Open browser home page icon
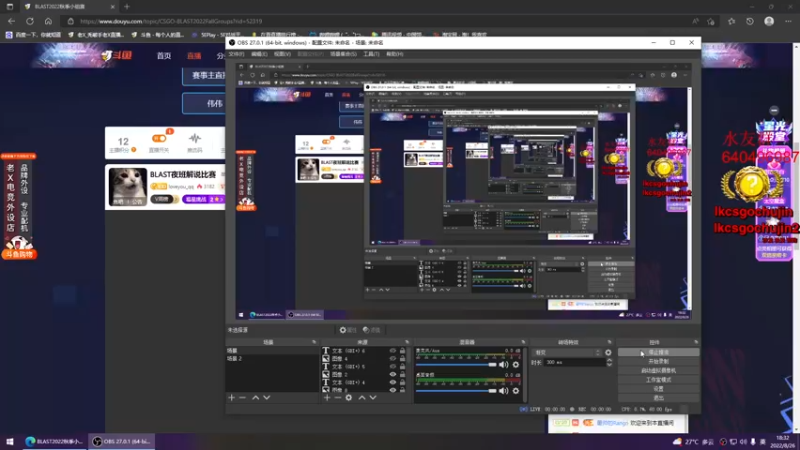The image size is (800, 450). click(48, 21)
